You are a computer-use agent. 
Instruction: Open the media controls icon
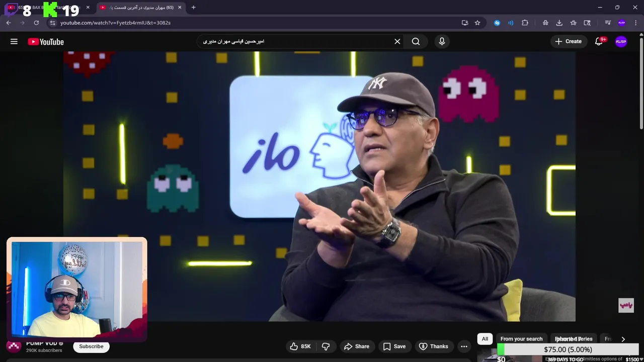click(x=608, y=23)
